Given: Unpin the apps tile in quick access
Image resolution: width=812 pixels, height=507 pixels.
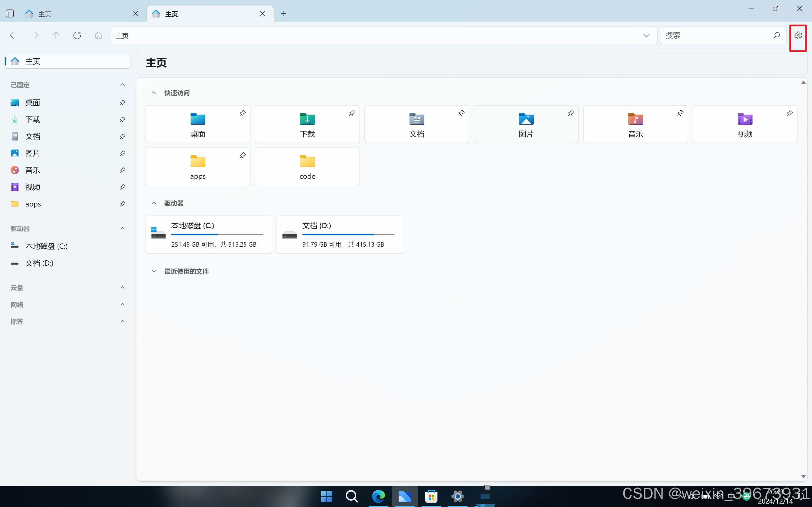Looking at the screenshot, I should (242, 155).
